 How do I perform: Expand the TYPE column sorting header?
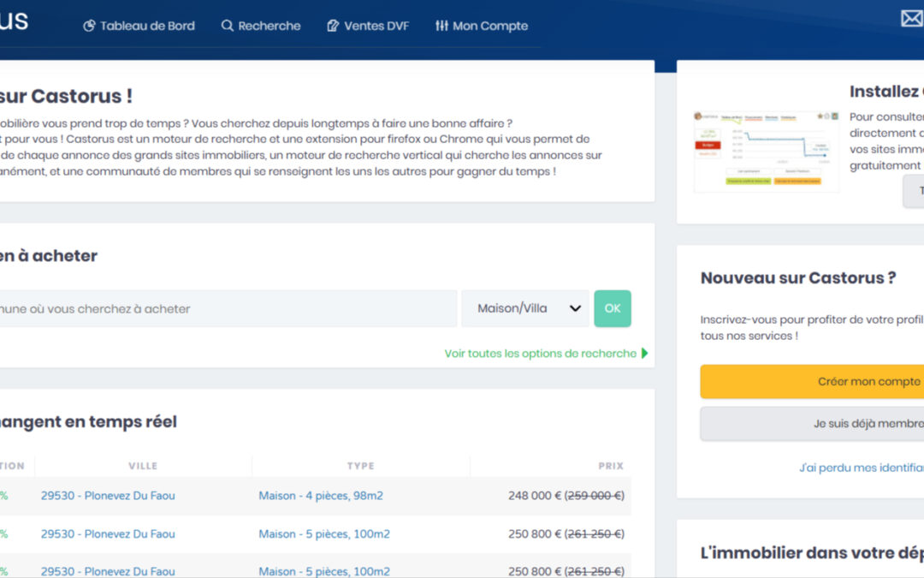tap(360, 466)
